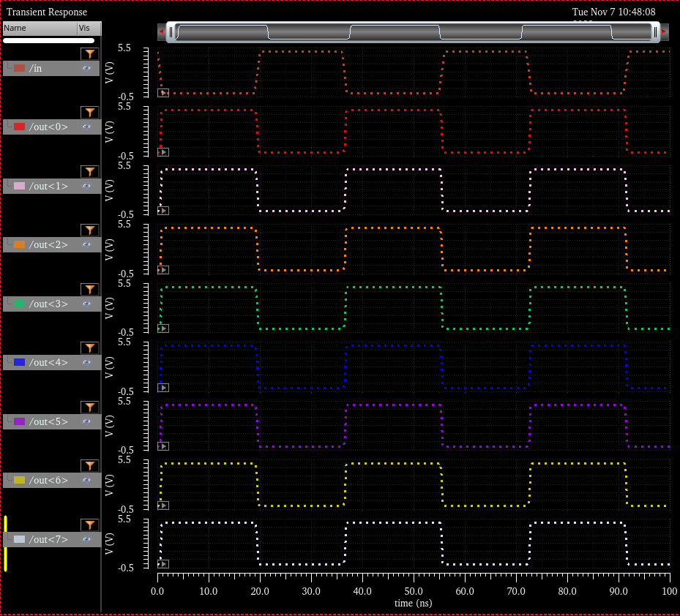The width and height of the screenshot is (680, 616).
Task: Click the filter funnel icon above /out<7>
Action: [89, 525]
